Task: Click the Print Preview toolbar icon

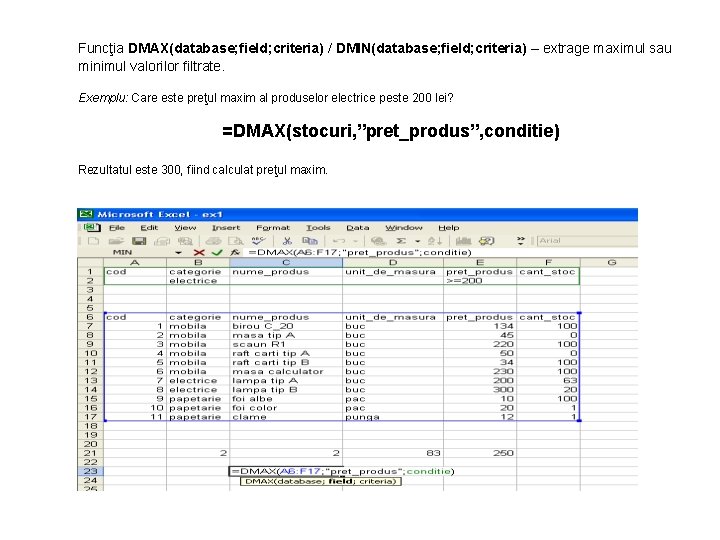Action: point(236,241)
